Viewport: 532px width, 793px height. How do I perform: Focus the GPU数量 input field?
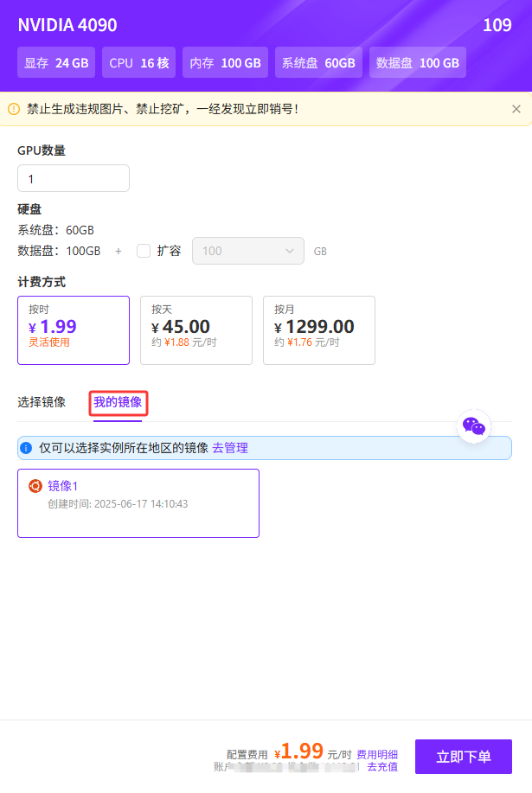click(x=74, y=178)
